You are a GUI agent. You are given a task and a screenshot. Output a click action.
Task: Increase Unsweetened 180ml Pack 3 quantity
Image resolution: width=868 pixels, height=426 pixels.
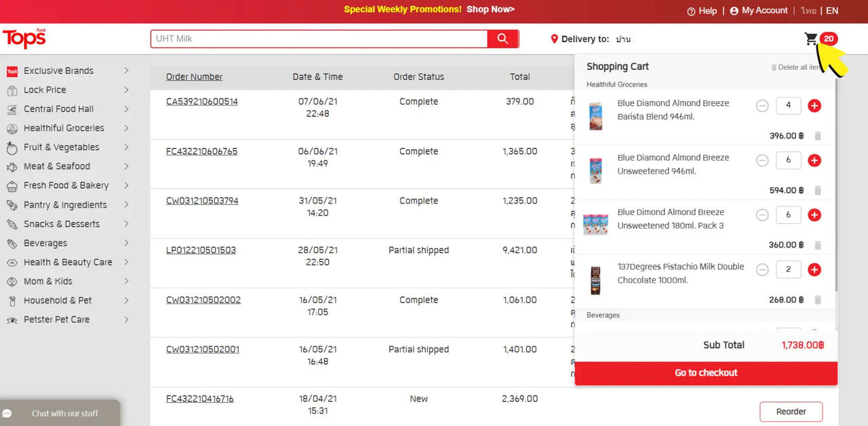tap(815, 215)
